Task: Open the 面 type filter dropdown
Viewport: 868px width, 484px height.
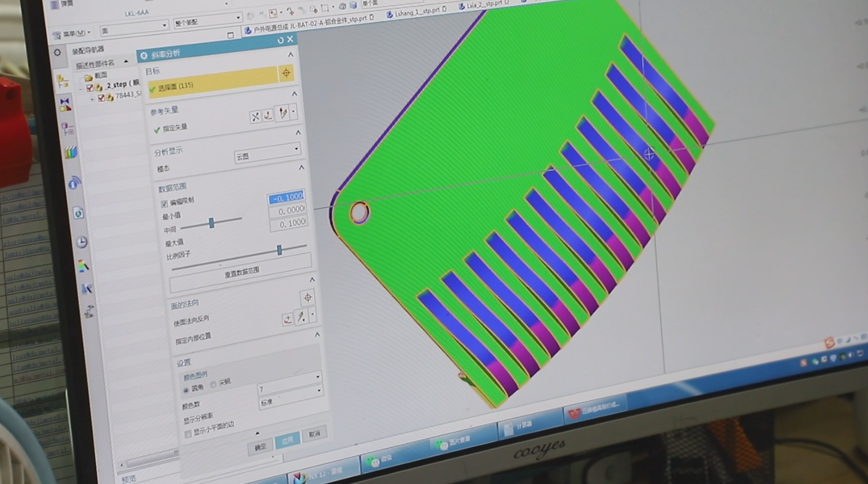Action: [x=134, y=28]
